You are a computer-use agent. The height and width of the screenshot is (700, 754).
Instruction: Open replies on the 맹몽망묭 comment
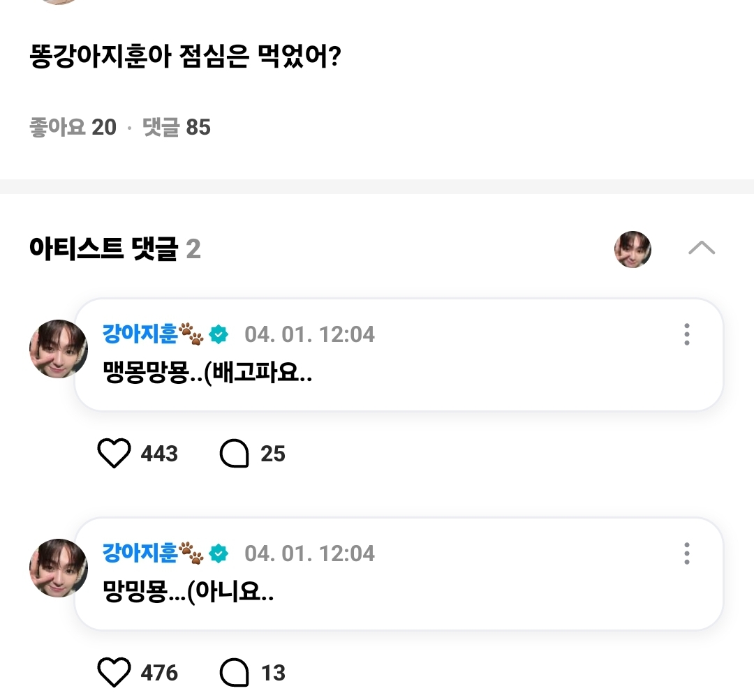pyautogui.click(x=235, y=454)
